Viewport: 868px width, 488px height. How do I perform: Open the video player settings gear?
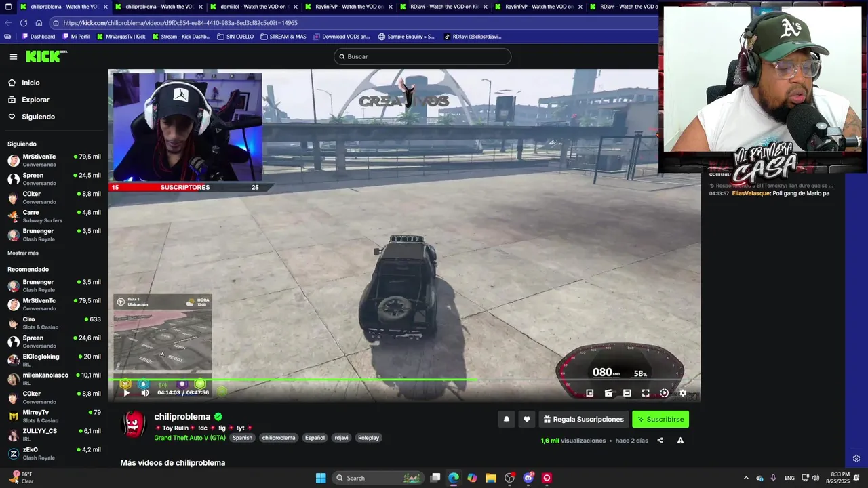tap(683, 392)
